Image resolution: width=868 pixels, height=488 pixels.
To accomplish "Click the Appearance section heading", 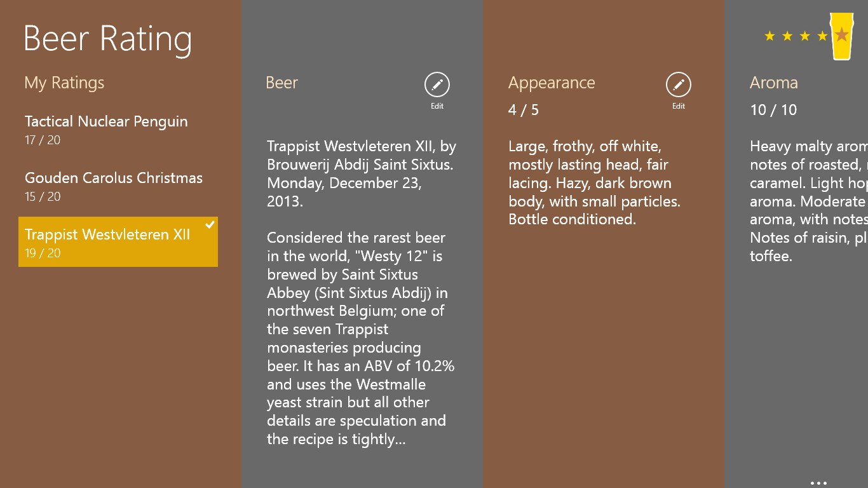I will point(552,83).
